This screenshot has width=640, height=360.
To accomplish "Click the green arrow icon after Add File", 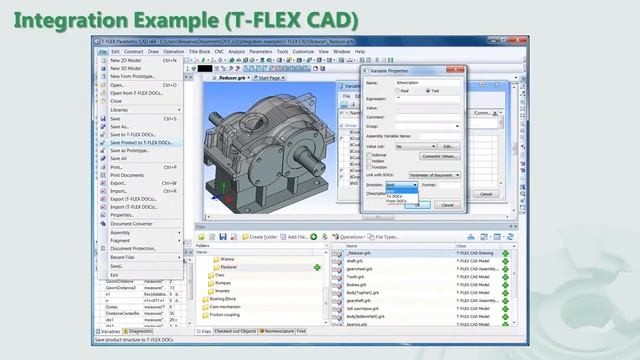I will coord(313,237).
